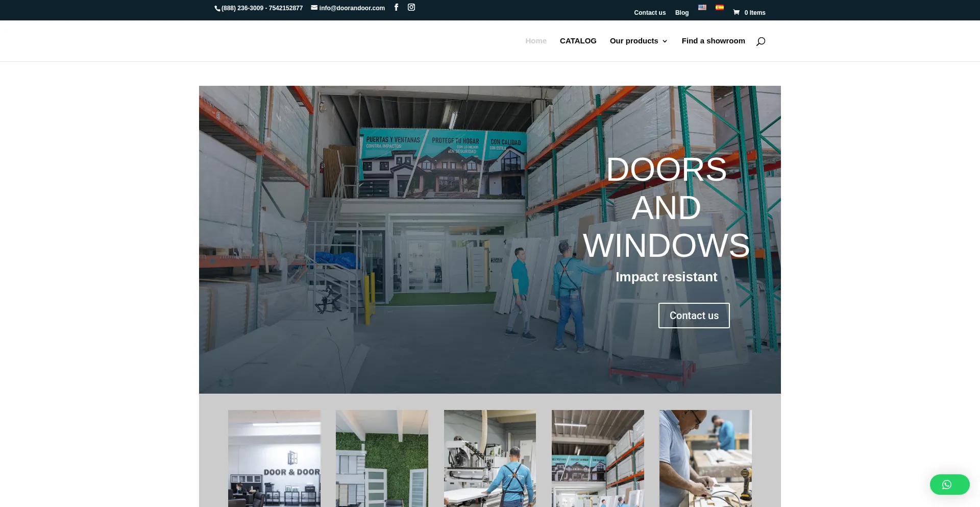Screen dimensions: 980x507
Task: Click the email envelope info@doorandoor.com
Action: point(348,8)
